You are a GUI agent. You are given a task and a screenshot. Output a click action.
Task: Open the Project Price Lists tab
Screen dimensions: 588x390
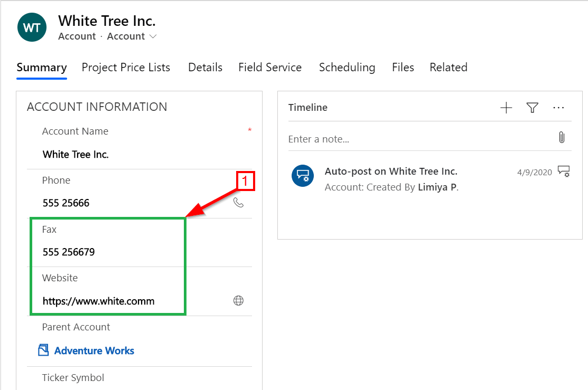[126, 68]
